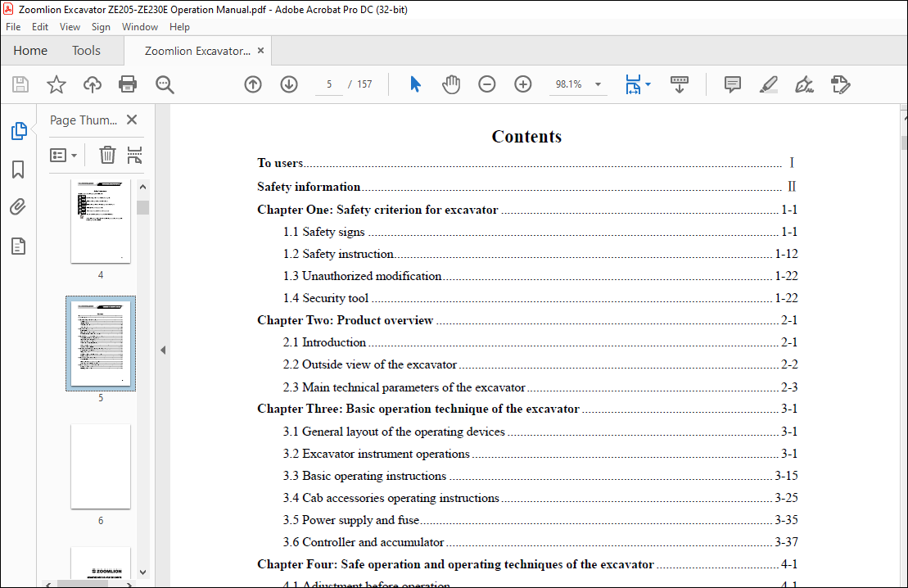Select the Hand pan tool

(x=451, y=84)
